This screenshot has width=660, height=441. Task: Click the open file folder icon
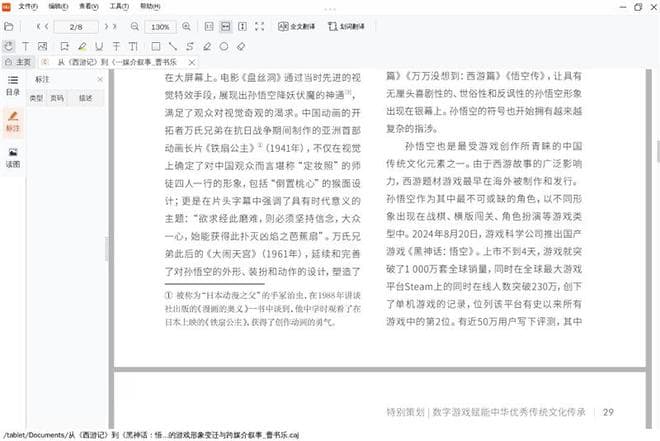click(9, 26)
